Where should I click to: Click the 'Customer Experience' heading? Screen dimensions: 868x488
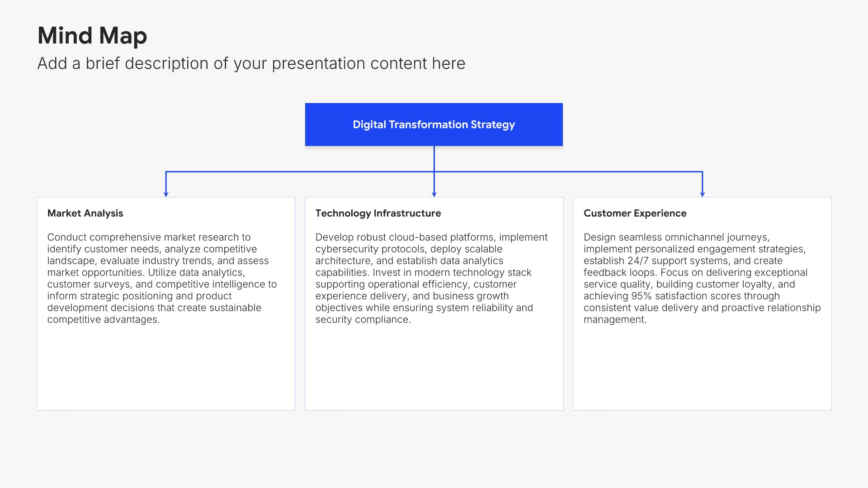click(x=635, y=213)
